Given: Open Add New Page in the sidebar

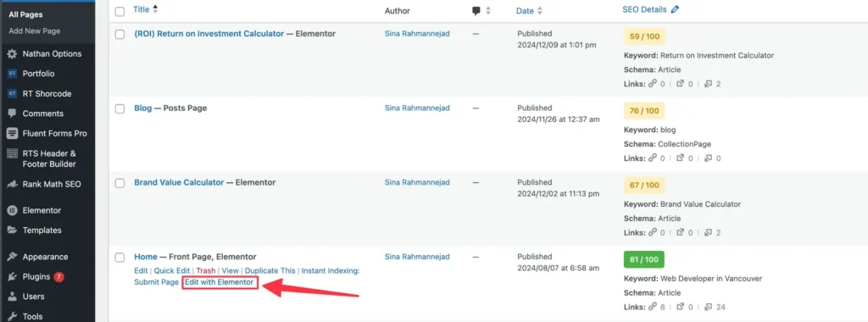Looking at the screenshot, I should click(34, 31).
